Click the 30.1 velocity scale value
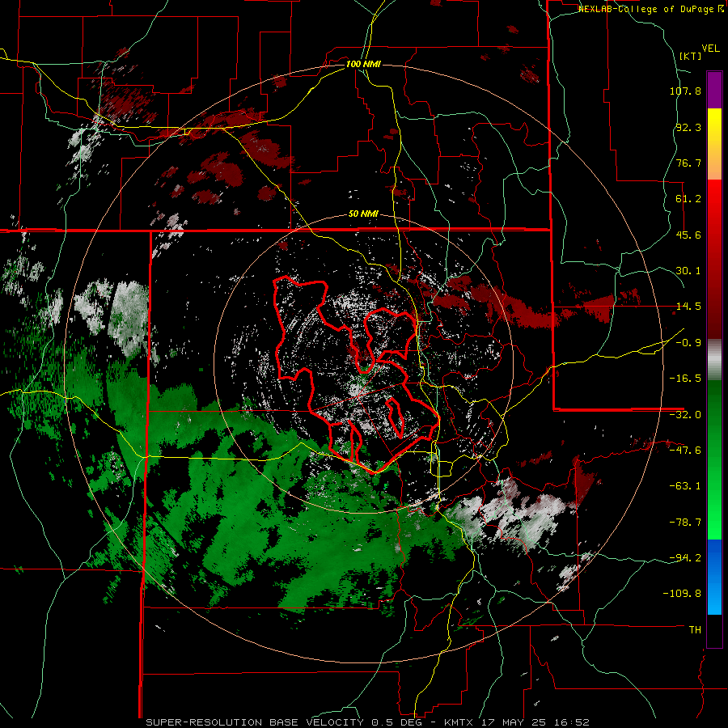 (688, 271)
